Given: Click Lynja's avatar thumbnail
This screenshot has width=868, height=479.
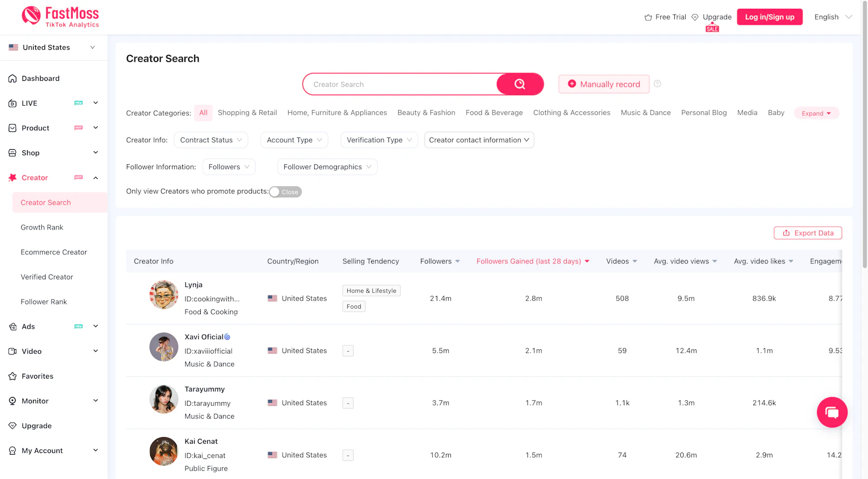Looking at the screenshot, I should pyautogui.click(x=164, y=295).
